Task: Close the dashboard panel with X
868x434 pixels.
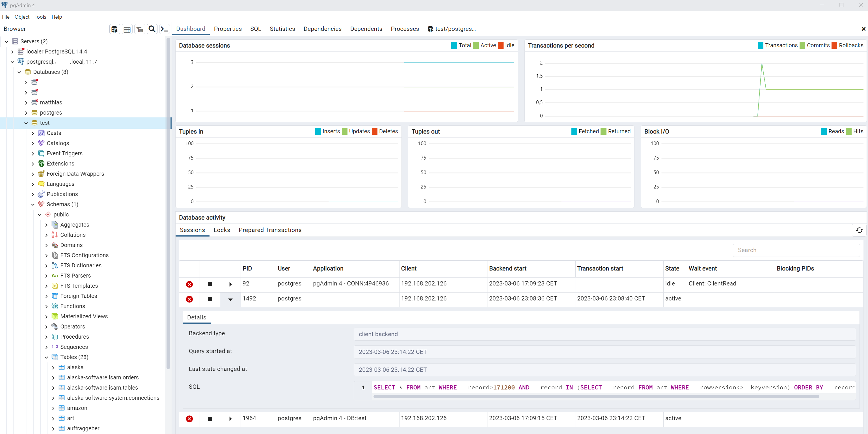Action: point(863,29)
